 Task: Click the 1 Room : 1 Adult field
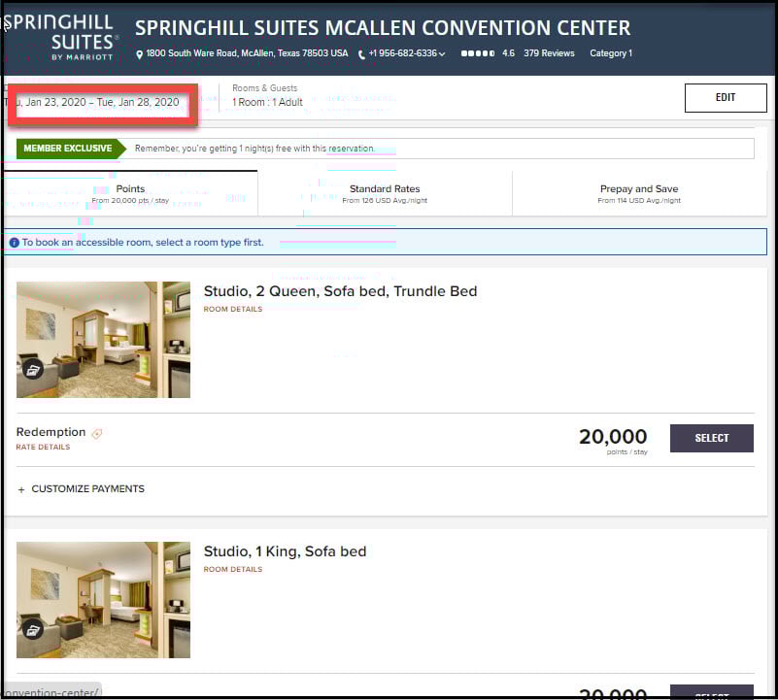(267, 102)
